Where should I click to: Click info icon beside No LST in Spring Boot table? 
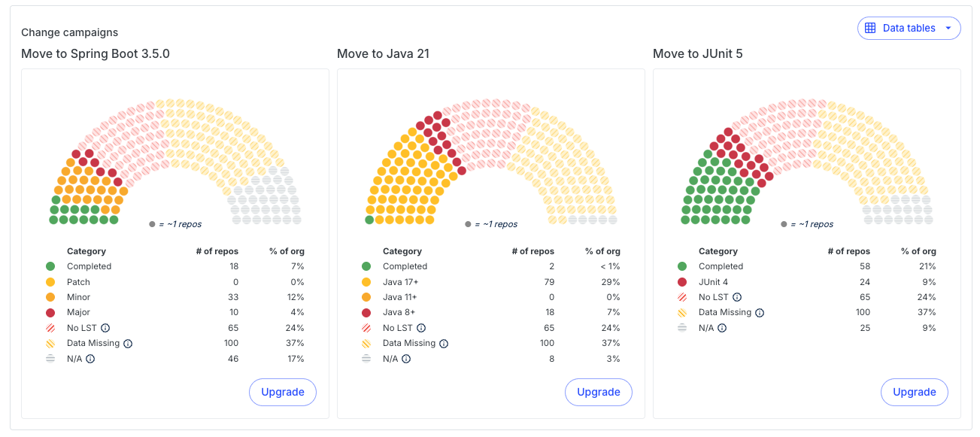point(105,328)
